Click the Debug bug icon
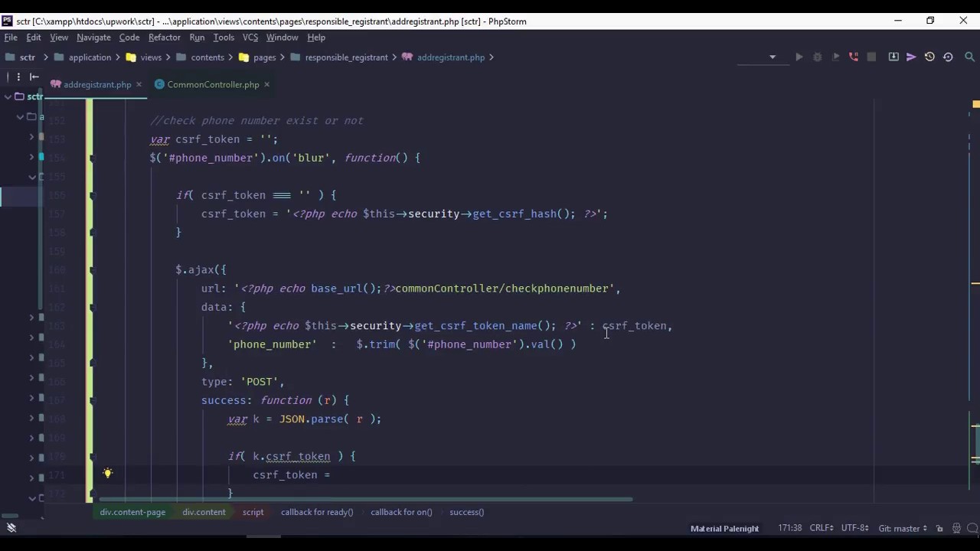This screenshot has height=551, width=980. (817, 57)
